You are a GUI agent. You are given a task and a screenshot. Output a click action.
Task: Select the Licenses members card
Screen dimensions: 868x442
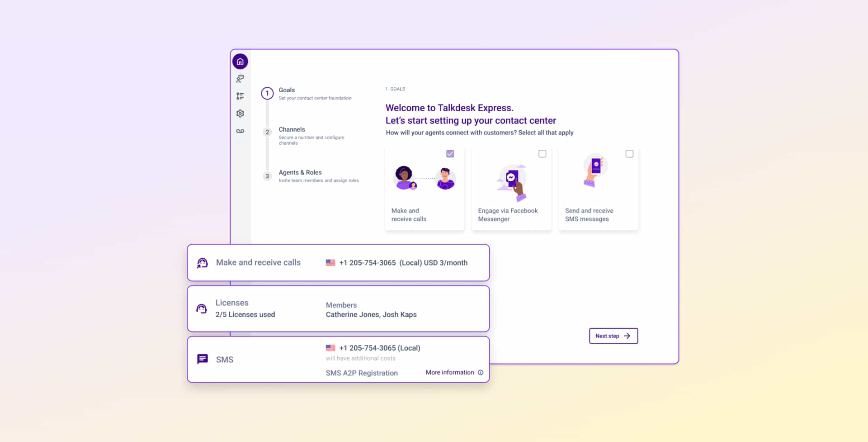338,309
